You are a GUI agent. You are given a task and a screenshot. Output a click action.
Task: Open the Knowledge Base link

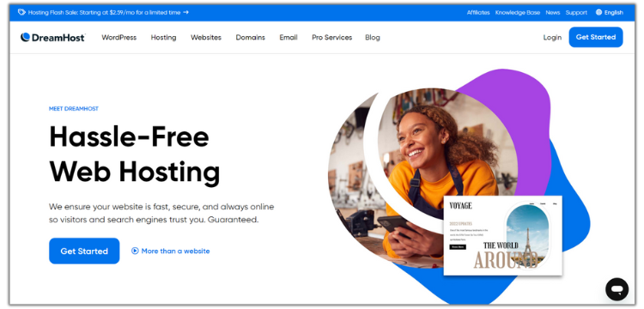[x=518, y=12]
